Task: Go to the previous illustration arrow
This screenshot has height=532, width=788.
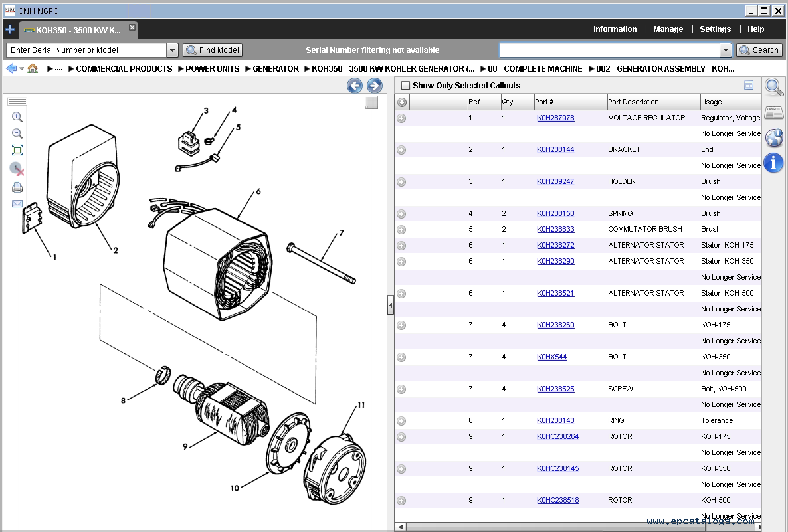Action: click(355, 86)
